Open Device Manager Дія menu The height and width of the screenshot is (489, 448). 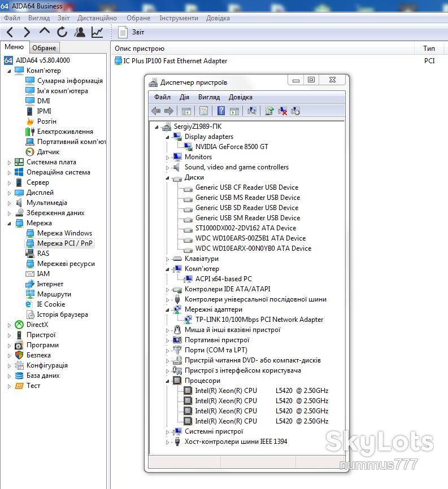pyautogui.click(x=184, y=97)
